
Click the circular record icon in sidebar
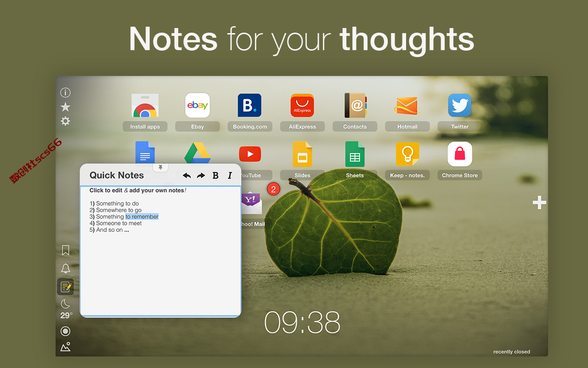(66, 331)
